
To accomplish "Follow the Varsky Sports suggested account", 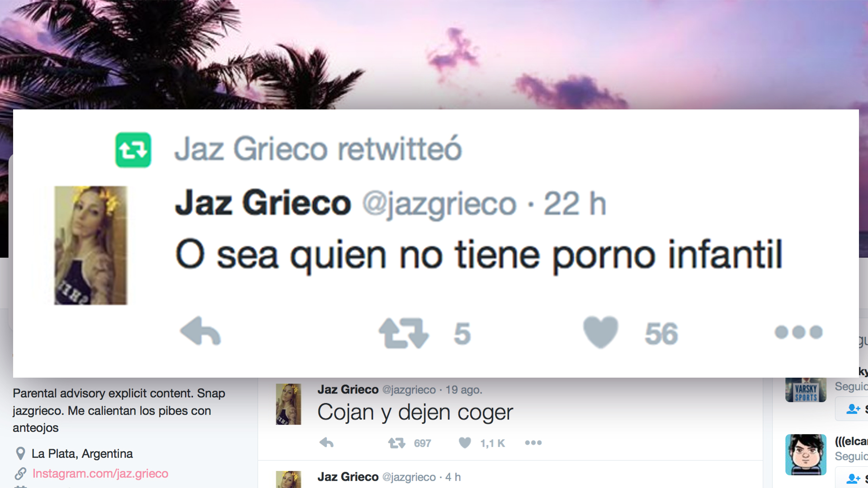I will coord(852,409).
